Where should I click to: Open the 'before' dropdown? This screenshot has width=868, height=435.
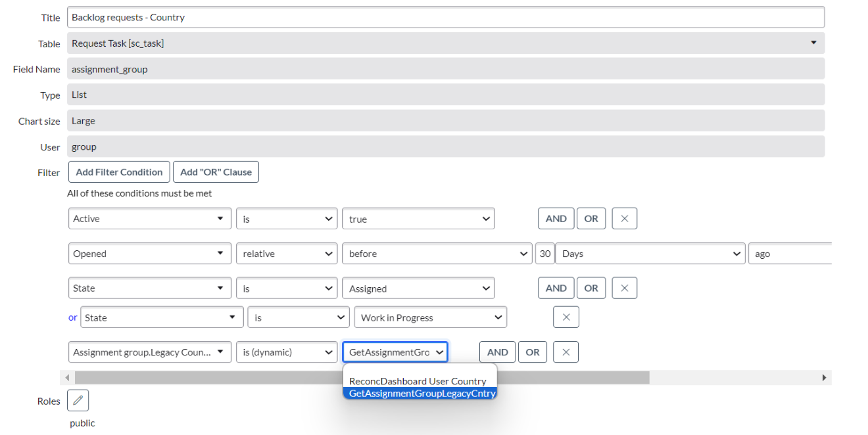[x=437, y=254]
